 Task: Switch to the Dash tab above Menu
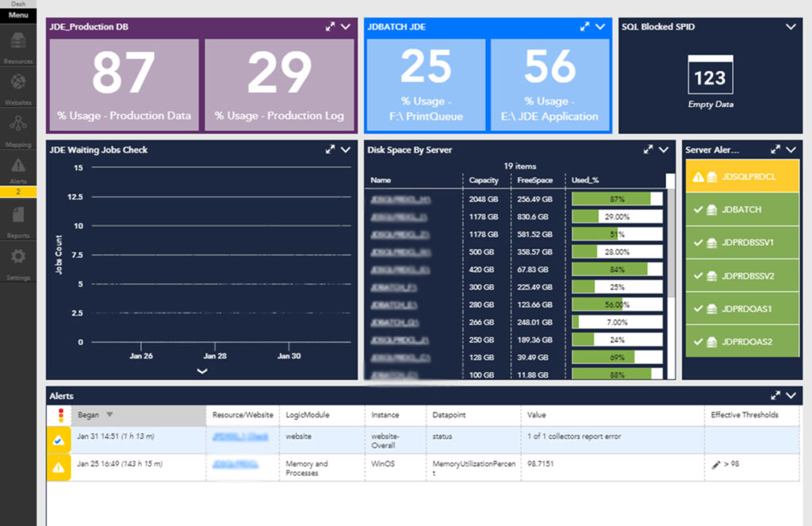[x=17, y=4]
